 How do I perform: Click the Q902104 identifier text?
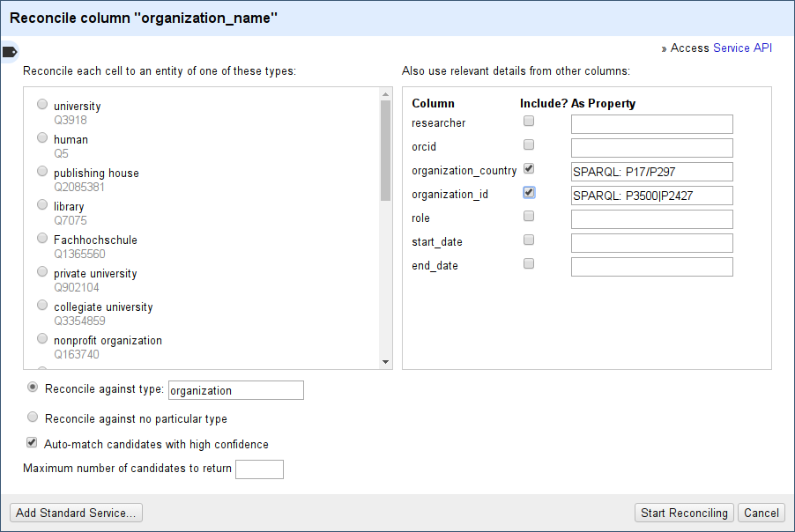coord(77,287)
